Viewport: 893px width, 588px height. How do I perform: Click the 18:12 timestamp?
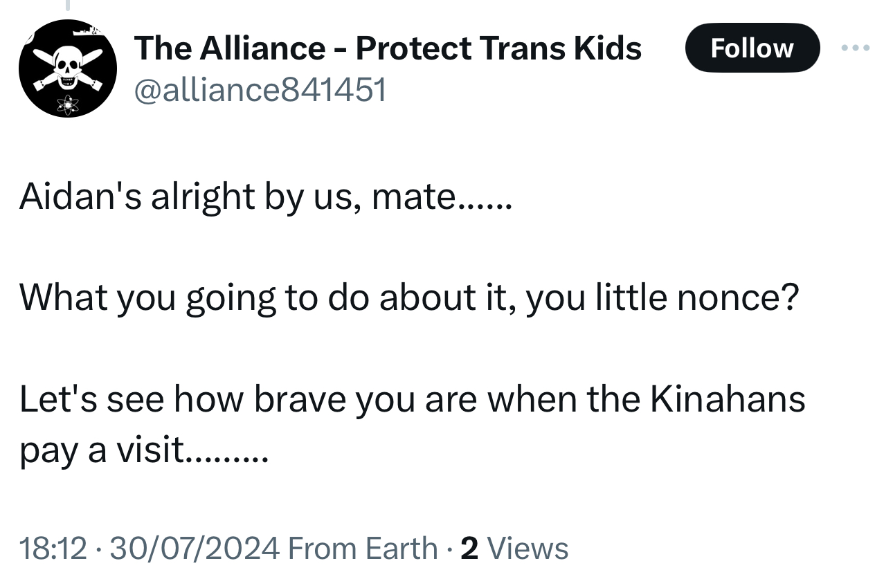point(53,549)
